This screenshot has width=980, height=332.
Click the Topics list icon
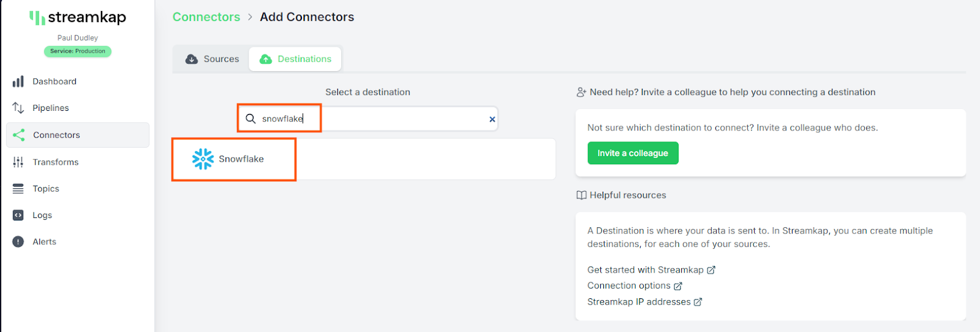click(x=18, y=189)
